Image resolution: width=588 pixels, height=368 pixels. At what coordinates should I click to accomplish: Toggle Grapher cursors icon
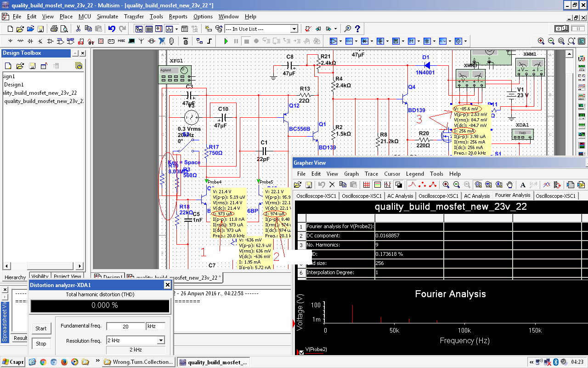click(388, 184)
